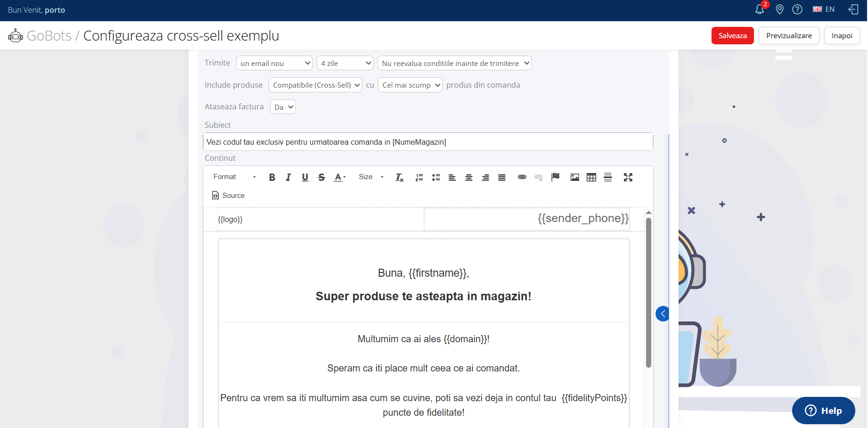Insert an image into the email content
This screenshot has width=868, height=428.
coord(574,177)
